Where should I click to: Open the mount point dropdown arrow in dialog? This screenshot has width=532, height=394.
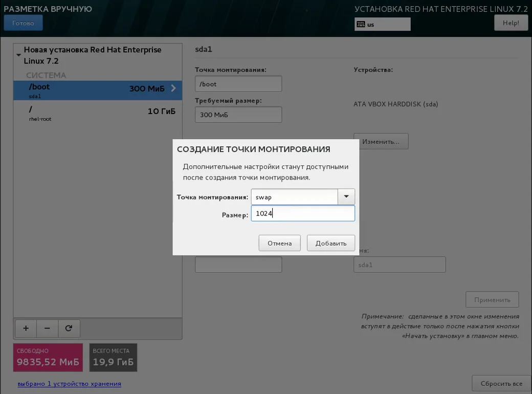pyautogui.click(x=346, y=197)
